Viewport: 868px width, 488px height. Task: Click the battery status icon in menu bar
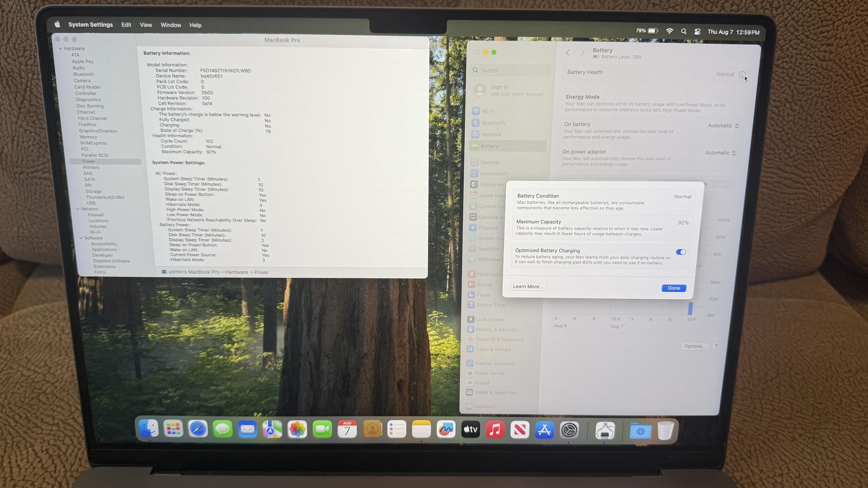tap(647, 31)
